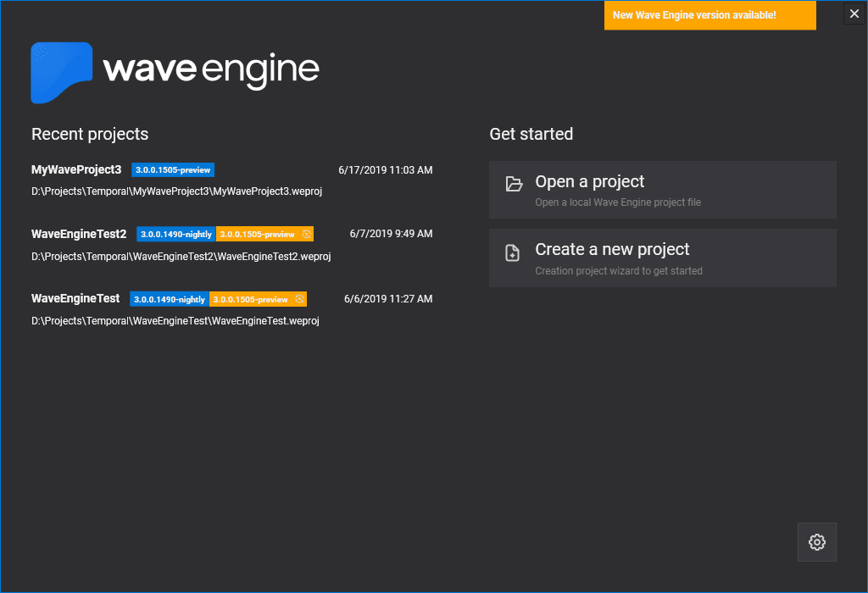
Task: Click the MyWaveProject3.weproj file path
Action: 176,191
